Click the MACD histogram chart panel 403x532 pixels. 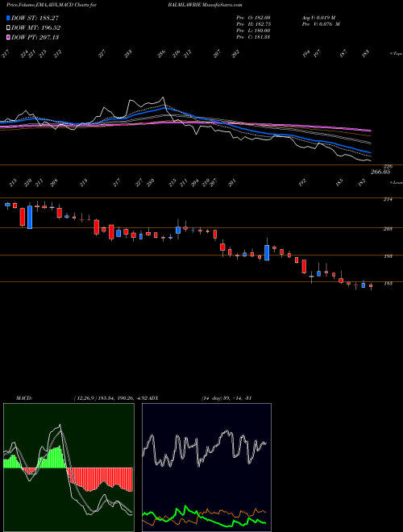(69, 468)
